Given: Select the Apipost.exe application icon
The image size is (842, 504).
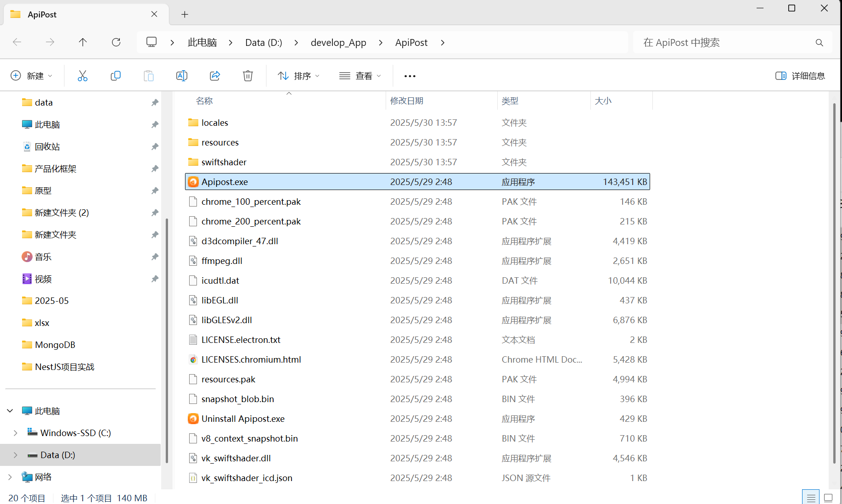Looking at the screenshot, I should point(193,182).
